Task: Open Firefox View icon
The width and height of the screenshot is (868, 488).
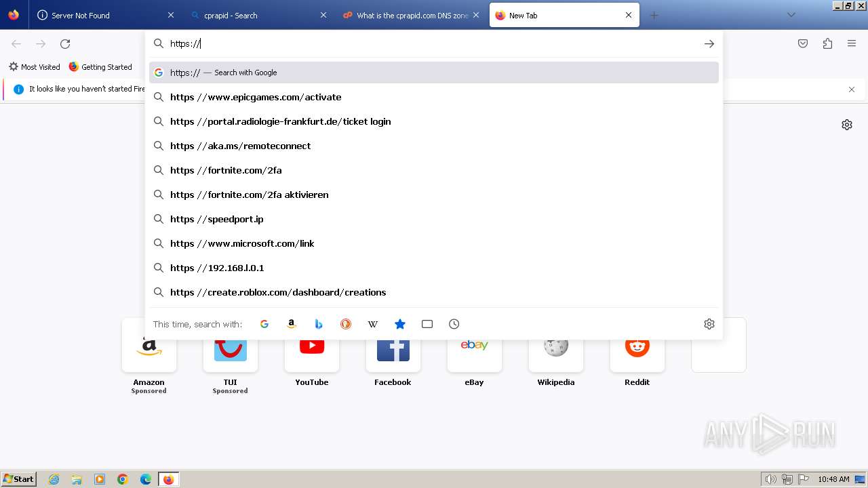Action: (x=14, y=15)
